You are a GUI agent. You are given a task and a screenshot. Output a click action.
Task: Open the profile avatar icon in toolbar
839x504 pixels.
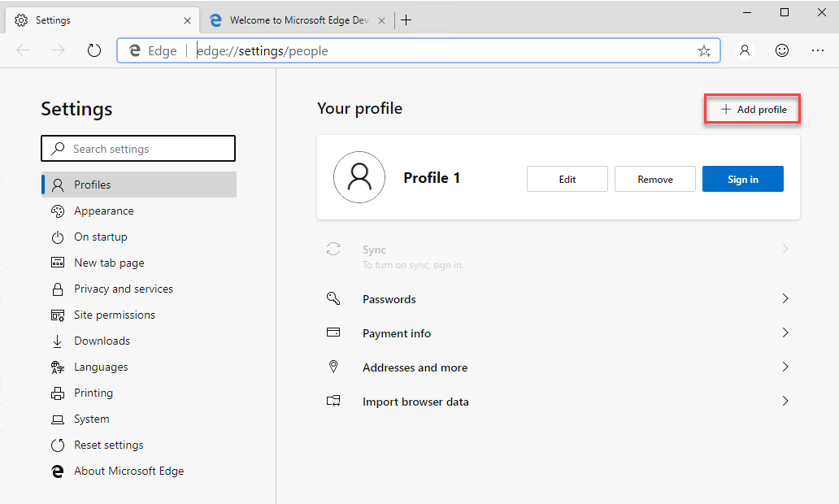[x=745, y=50]
